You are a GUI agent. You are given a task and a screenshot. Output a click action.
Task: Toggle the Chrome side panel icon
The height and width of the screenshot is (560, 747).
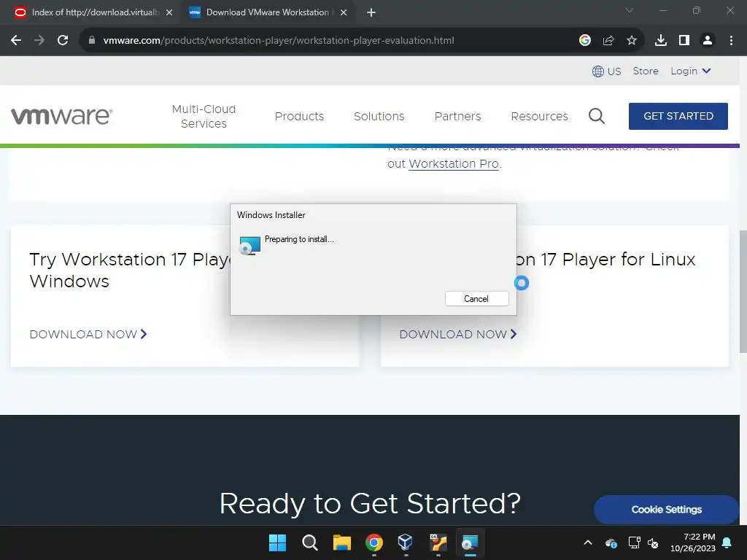click(x=684, y=41)
